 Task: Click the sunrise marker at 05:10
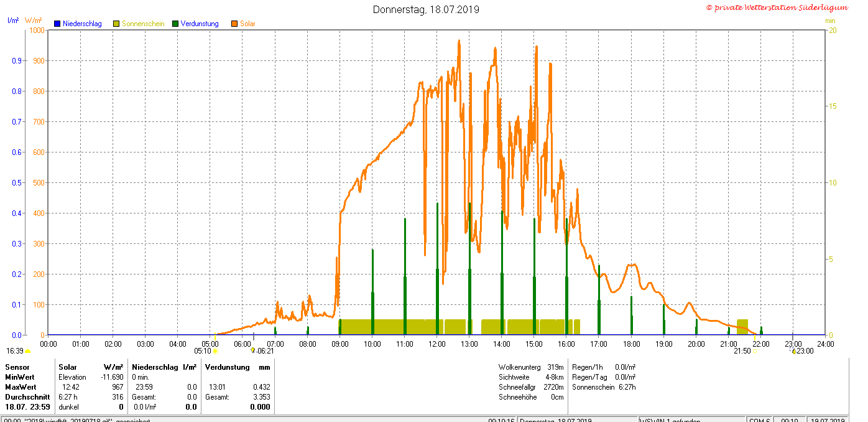point(215,351)
